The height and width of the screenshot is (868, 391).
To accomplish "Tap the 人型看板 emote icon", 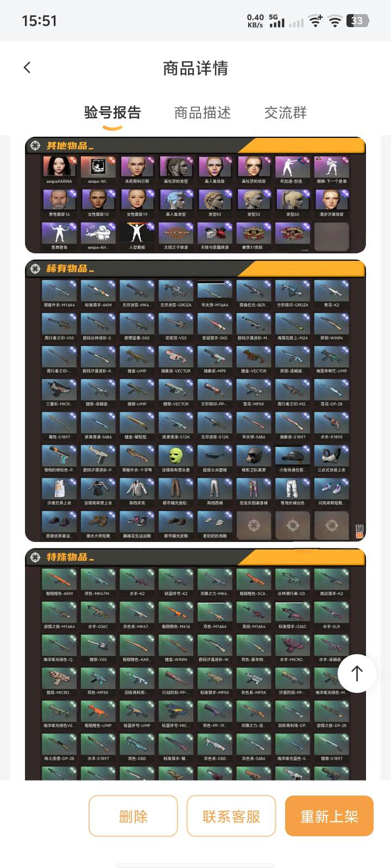I will (137, 233).
